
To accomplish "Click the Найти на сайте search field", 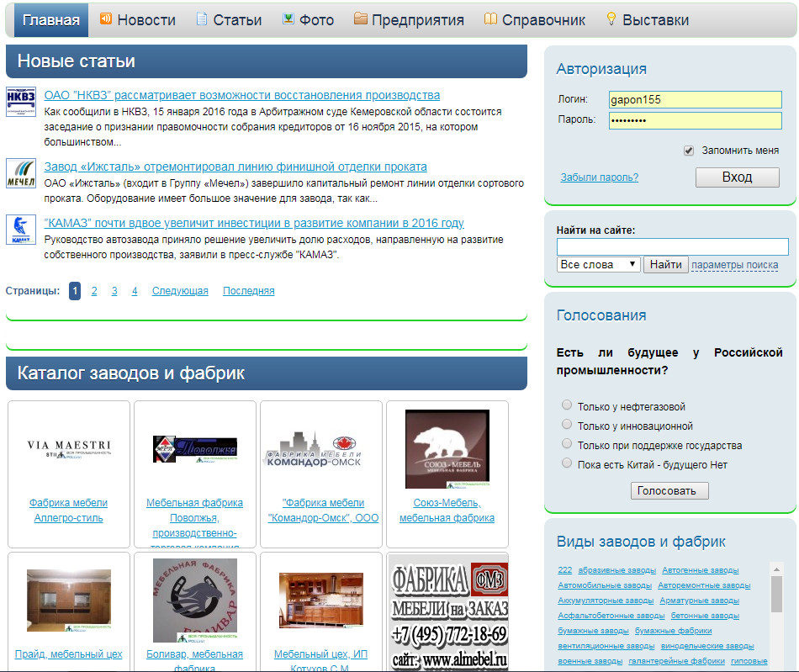I will point(672,246).
